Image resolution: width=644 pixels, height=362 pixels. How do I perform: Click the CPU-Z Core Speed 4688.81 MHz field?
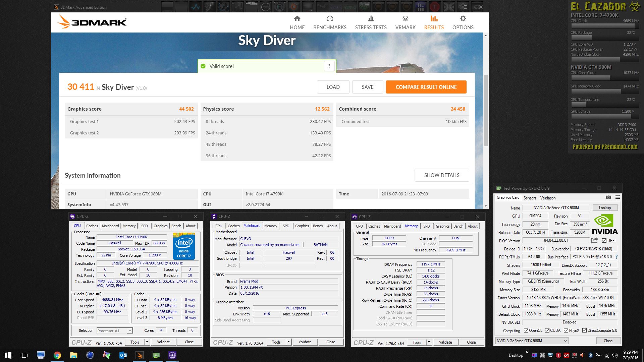[112, 300]
